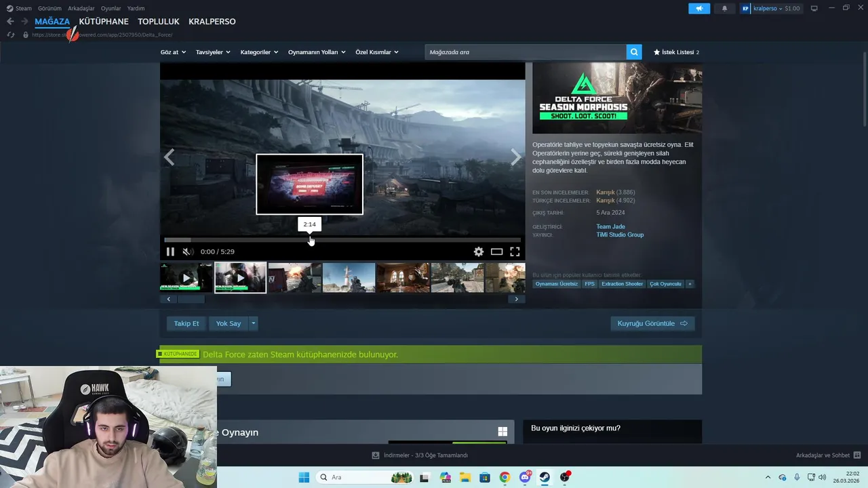Open İstek Listesi wishlist
This screenshot has width=868, height=488.
point(676,52)
